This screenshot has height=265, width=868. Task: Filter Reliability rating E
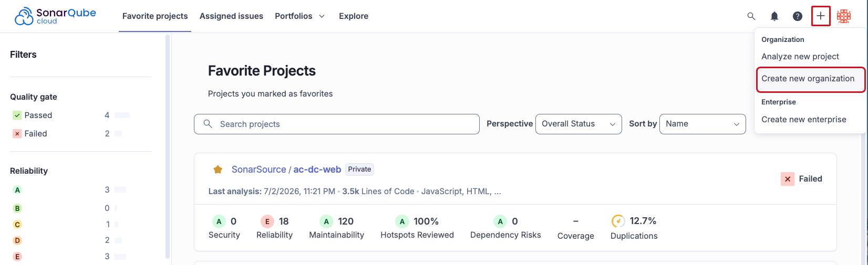[x=17, y=257]
